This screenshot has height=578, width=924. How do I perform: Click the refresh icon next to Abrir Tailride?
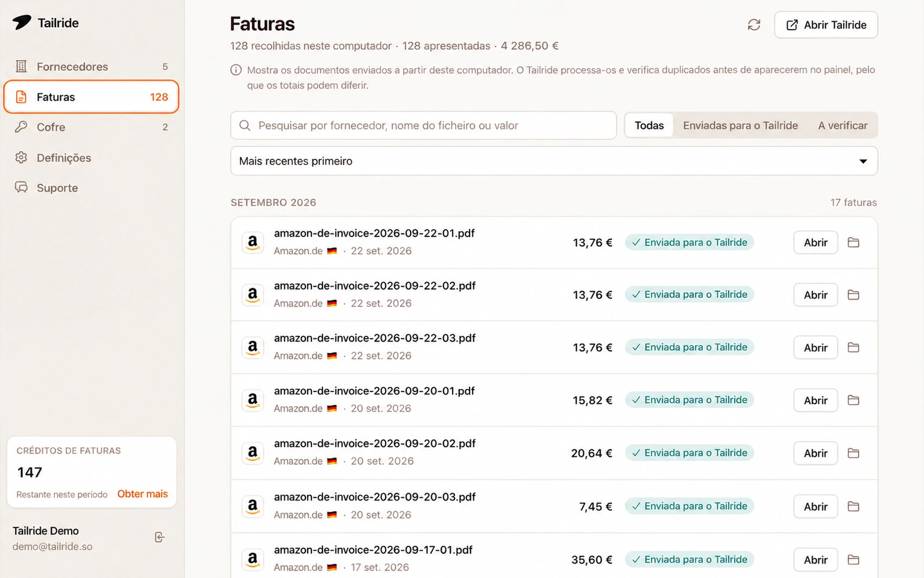(x=754, y=25)
